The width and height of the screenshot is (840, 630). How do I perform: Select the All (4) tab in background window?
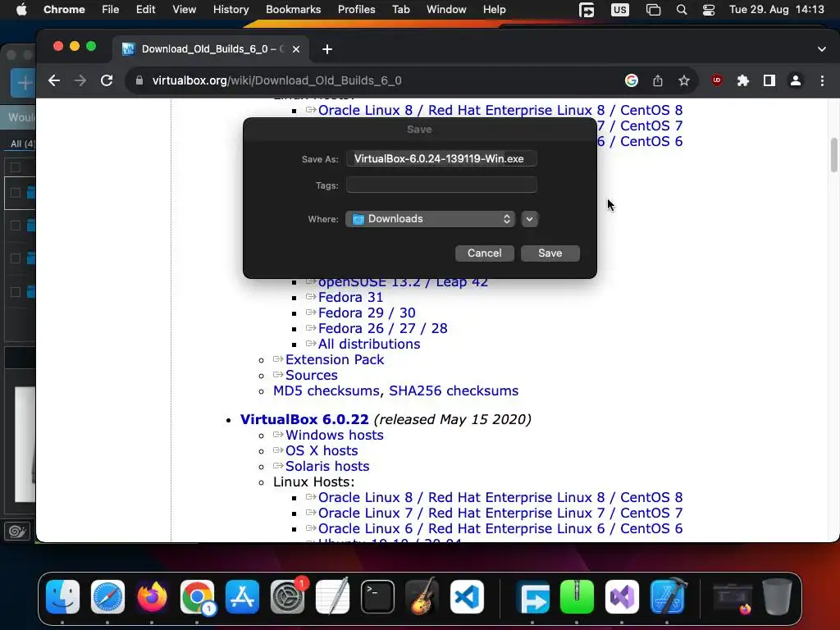22,144
